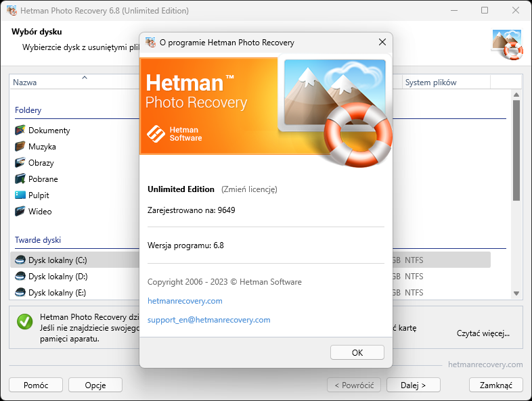Click the 'Wybór dysku' heading

pyautogui.click(x=37, y=32)
